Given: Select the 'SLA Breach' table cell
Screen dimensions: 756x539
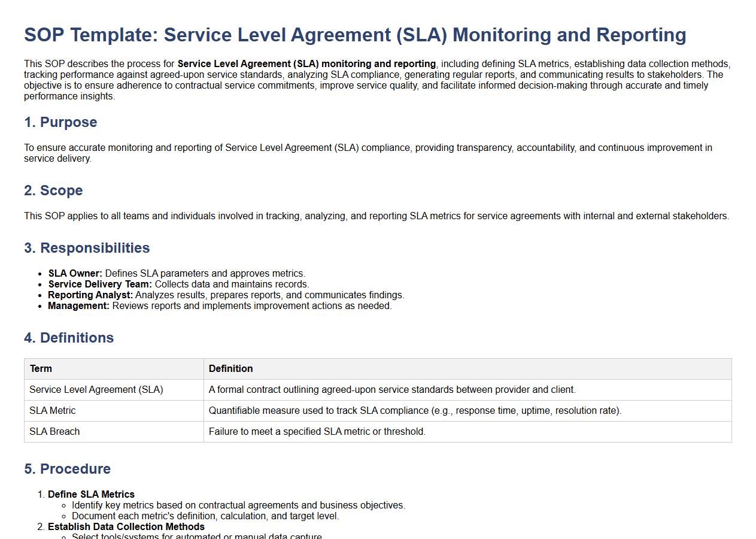Looking at the screenshot, I should [54, 432].
